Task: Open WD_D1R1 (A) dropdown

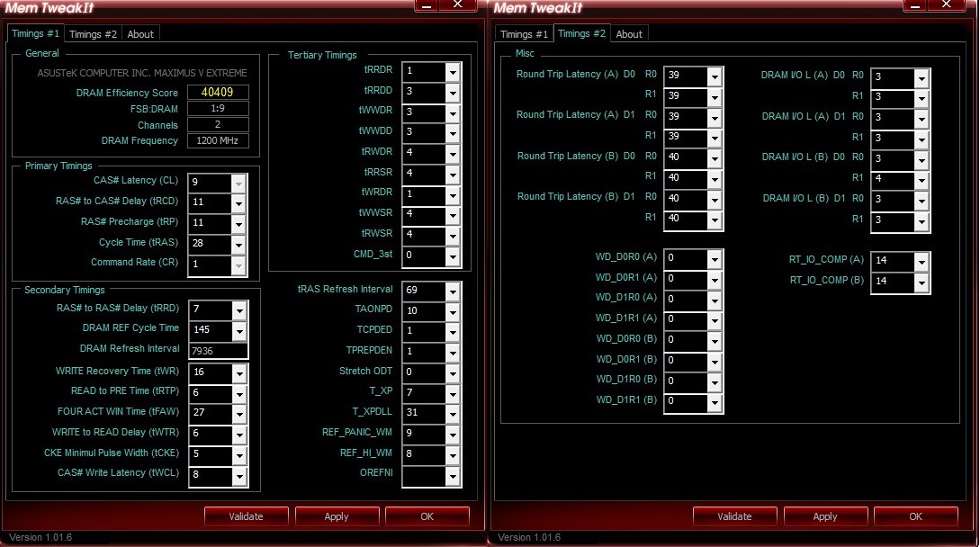Action: 715,321
